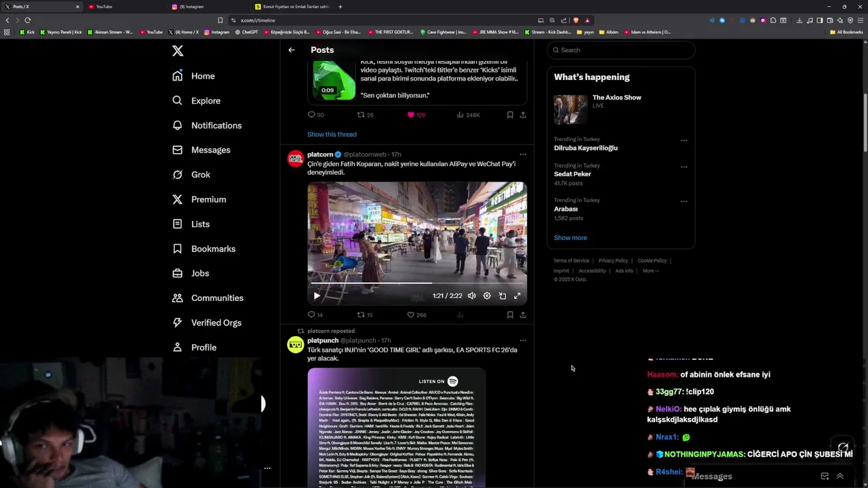Open the Premium page
Viewport: 868px width, 488px height.
(x=199, y=199)
